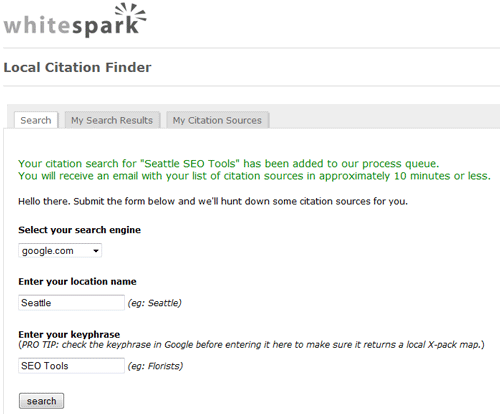
Task: Click the '(eg: Florists)' example hint
Action: 155,366
